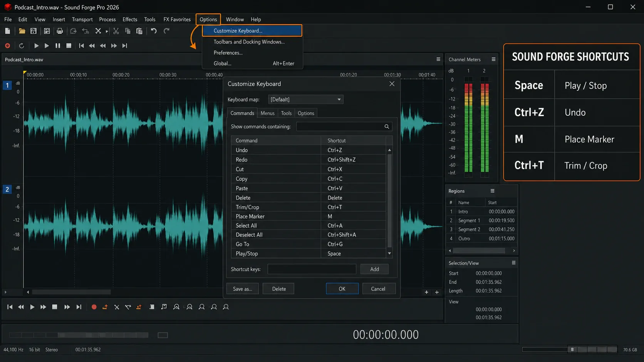
Task: Click the down arrow of the command list scrollbar
Action: (389, 254)
